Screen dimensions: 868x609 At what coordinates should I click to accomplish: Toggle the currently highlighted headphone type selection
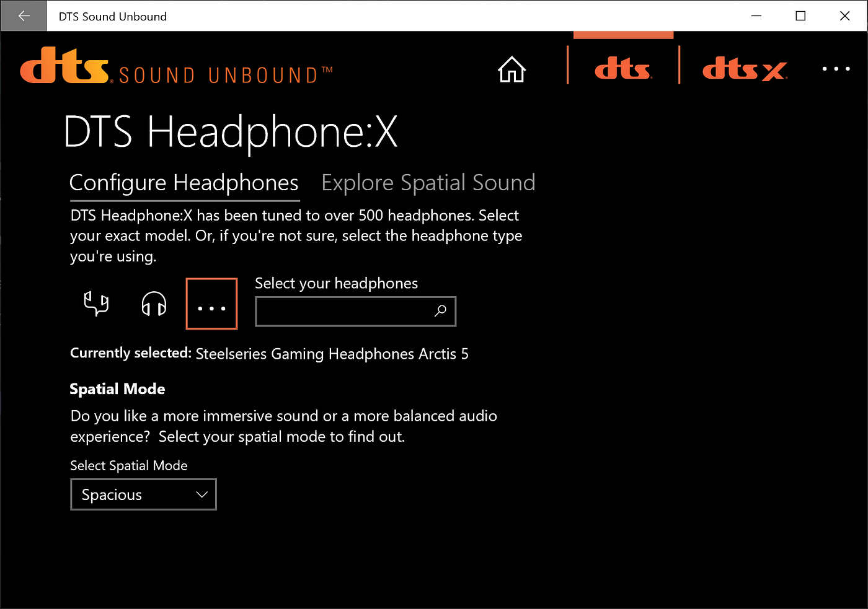[211, 304]
